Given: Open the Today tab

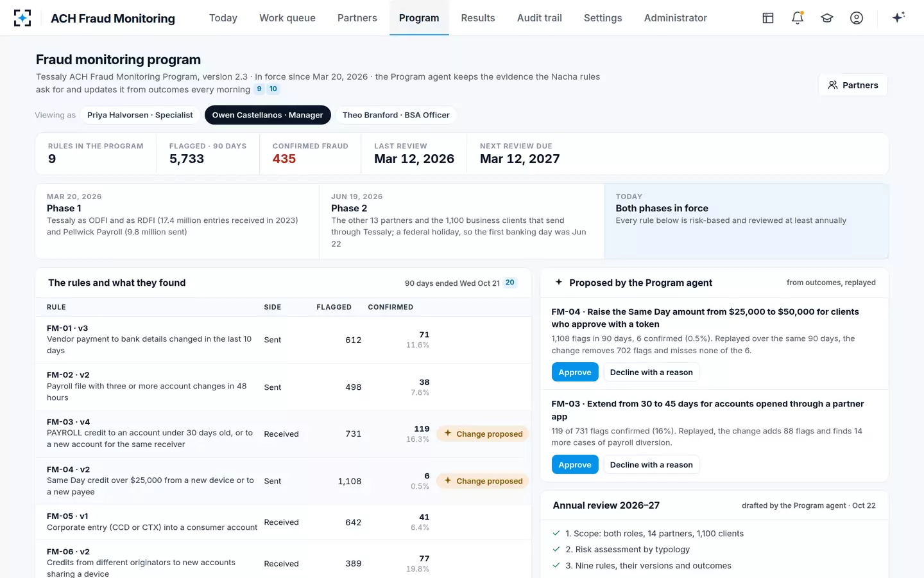Looking at the screenshot, I should 223,18.
